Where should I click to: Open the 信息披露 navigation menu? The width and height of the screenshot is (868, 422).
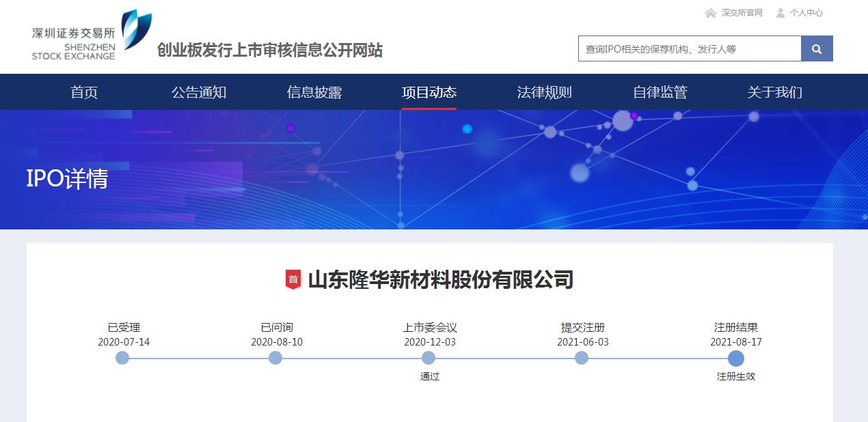314,92
